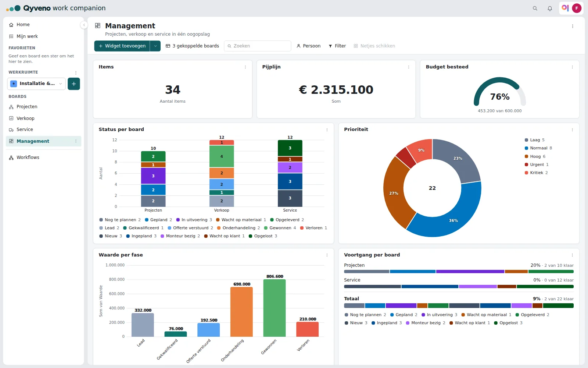Open the user avatar F menu
Screen dimensions: 588x368
pyautogui.click(x=577, y=8)
